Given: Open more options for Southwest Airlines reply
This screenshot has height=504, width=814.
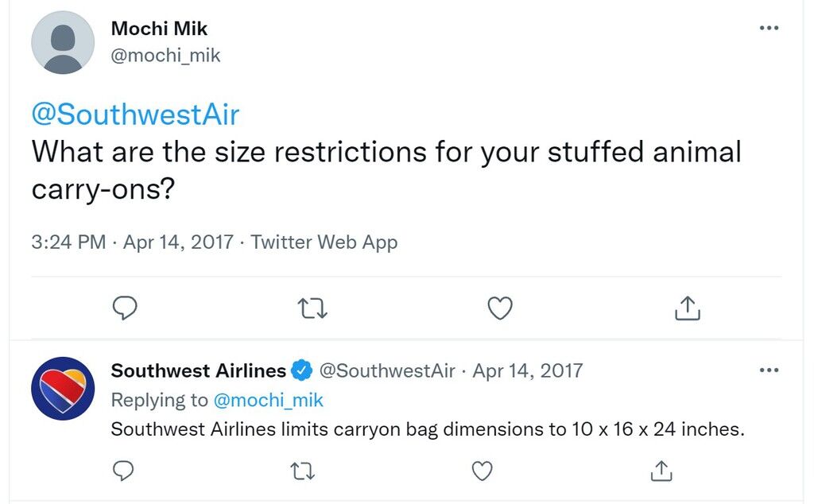Looking at the screenshot, I should click(769, 370).
